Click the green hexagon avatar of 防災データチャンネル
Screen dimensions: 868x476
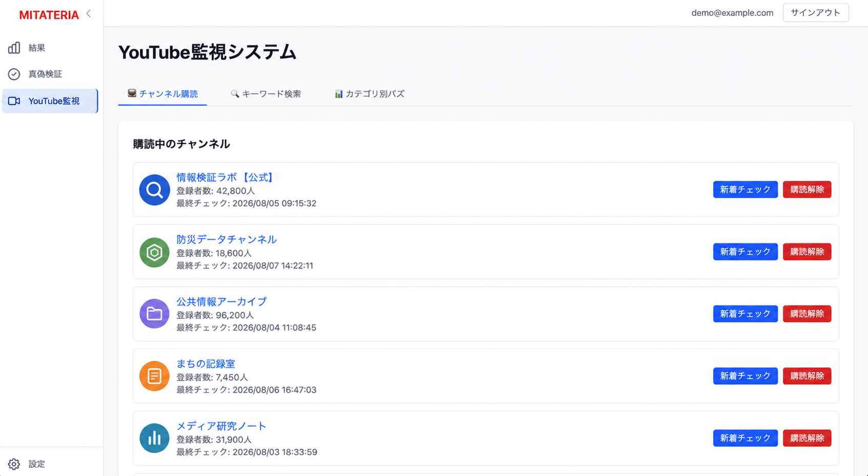click(x=154, y=252)
